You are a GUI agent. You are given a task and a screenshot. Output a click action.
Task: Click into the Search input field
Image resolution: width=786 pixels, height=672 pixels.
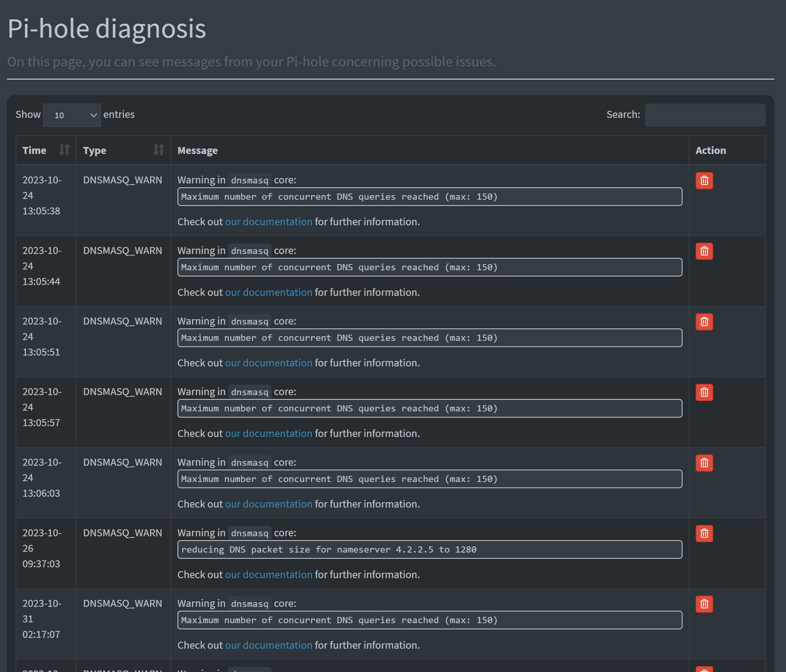[x=705, y=115]
